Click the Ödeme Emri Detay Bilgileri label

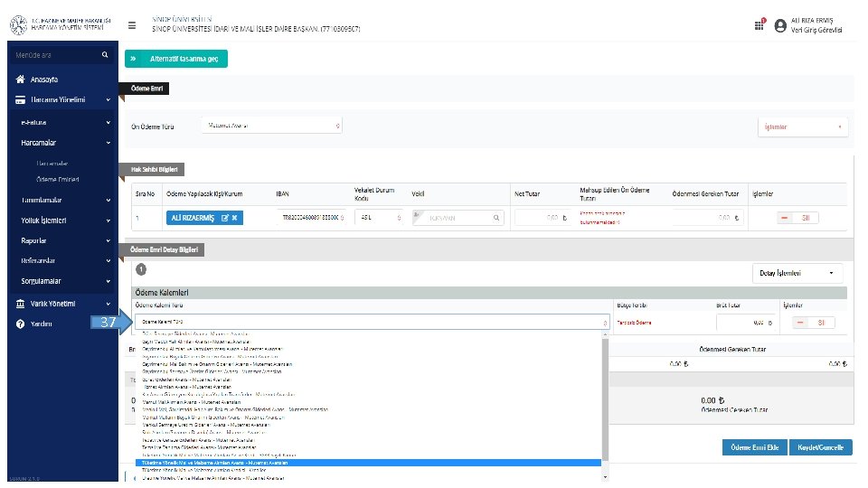[164, 250]
